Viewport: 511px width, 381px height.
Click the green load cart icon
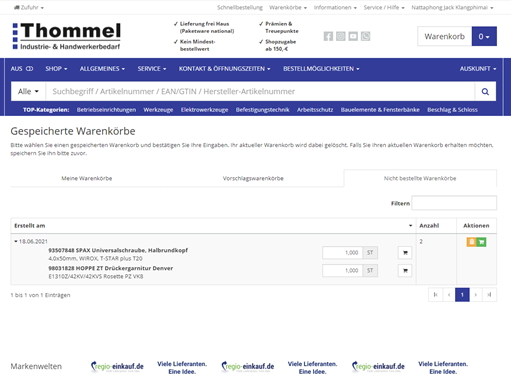click(481, 242)
